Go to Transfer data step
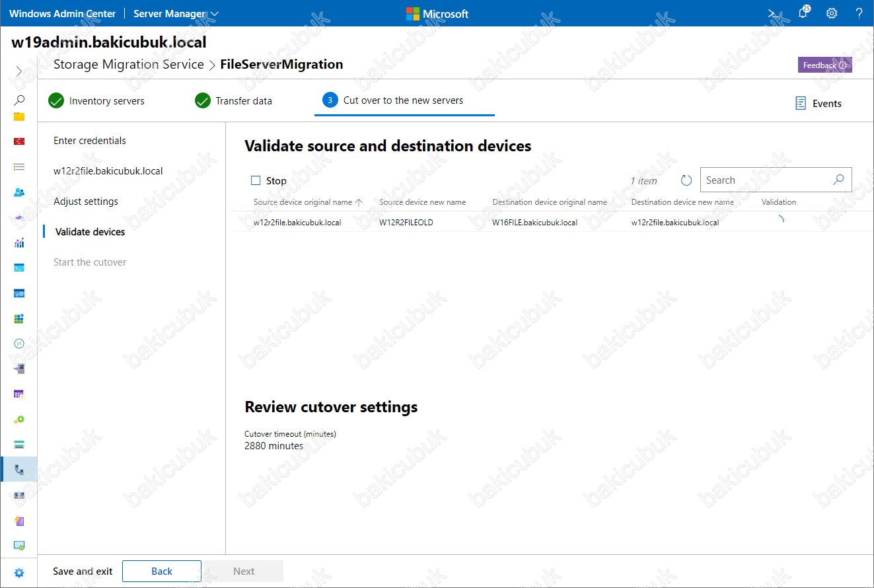Screen dimensions: 874x588 (x=234, y=101)
